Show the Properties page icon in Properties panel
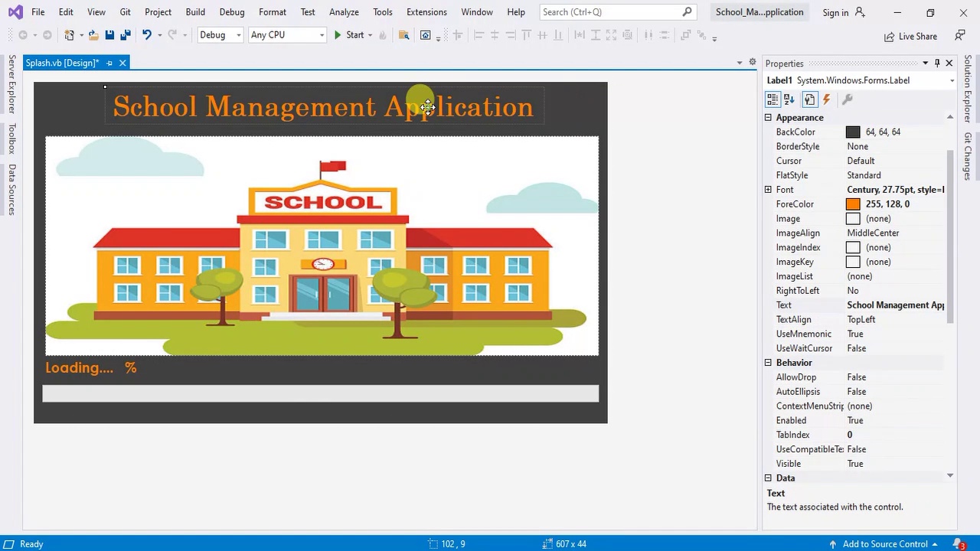This screenshot has width=980, height=551. 809,99
